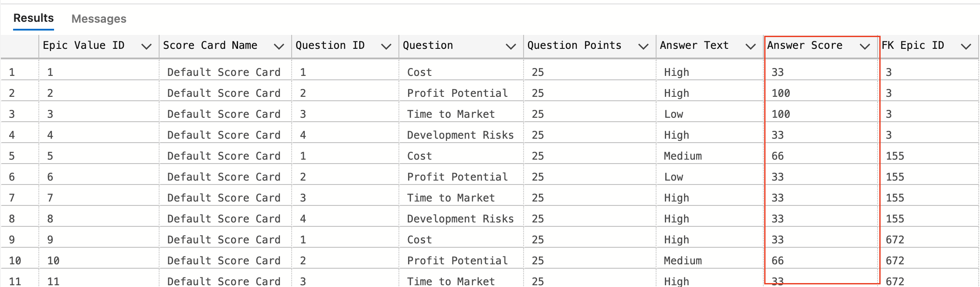Click the FK Epic ID value 672 in row 9
The image size is (980, 287).
tap(894, 239)
